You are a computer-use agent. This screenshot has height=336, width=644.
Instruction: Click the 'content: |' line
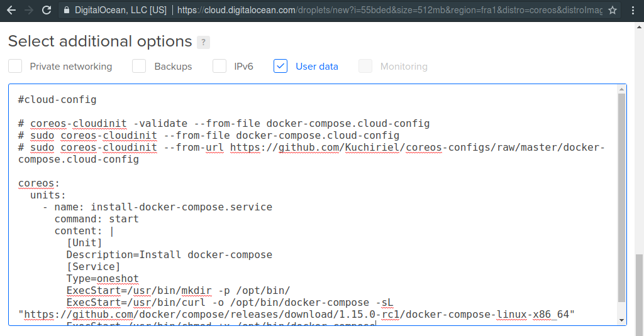84,231
